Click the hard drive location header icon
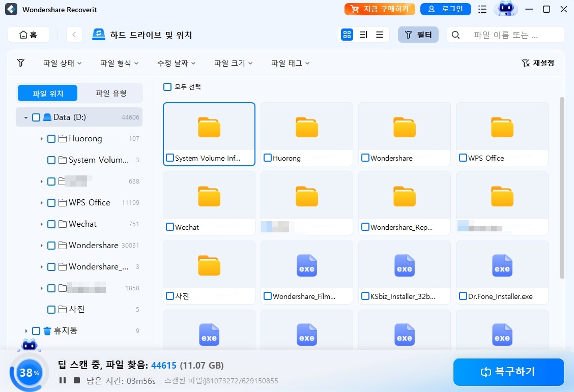 pos(99,35)
